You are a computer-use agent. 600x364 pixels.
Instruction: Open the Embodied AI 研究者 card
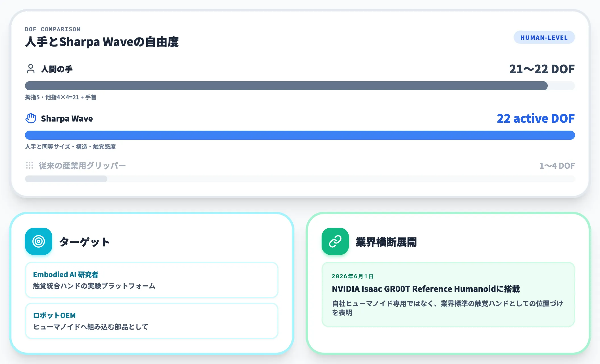pyautogui.click(x=152, y=280)
